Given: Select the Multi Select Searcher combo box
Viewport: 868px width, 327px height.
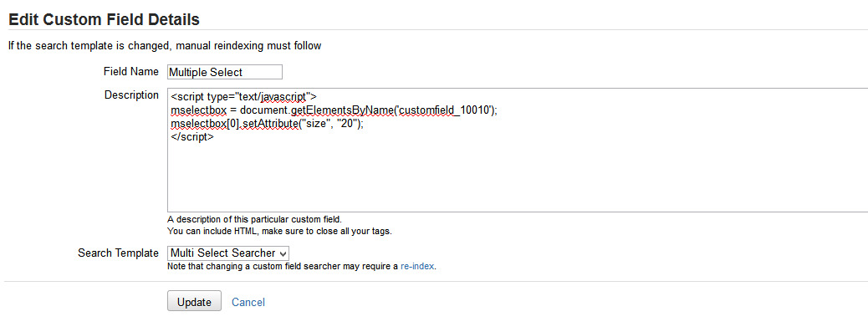Looking at the screenshot, I should click(228, 253).
